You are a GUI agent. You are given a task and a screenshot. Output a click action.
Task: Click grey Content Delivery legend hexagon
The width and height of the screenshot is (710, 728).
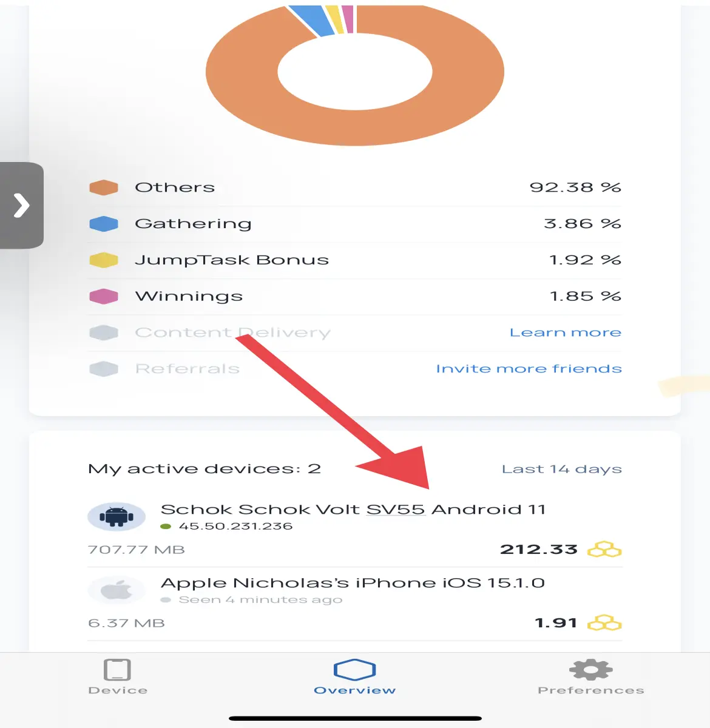coord(104,332)
